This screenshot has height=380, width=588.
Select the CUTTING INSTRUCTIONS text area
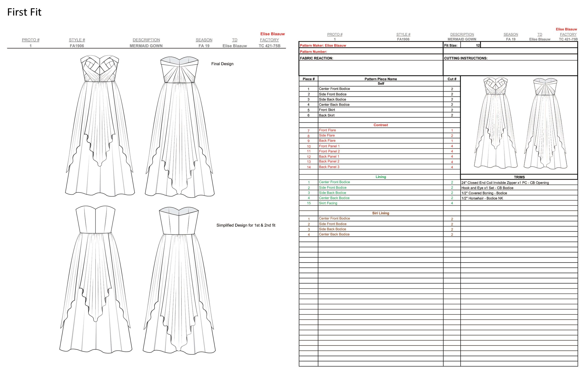(510, 68)
